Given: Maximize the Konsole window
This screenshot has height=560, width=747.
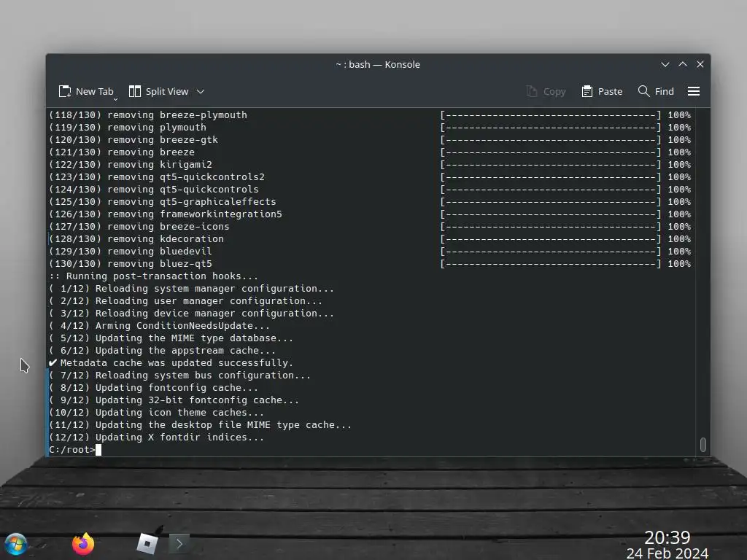Looking at the screenshot, I should tap(683, 64).
